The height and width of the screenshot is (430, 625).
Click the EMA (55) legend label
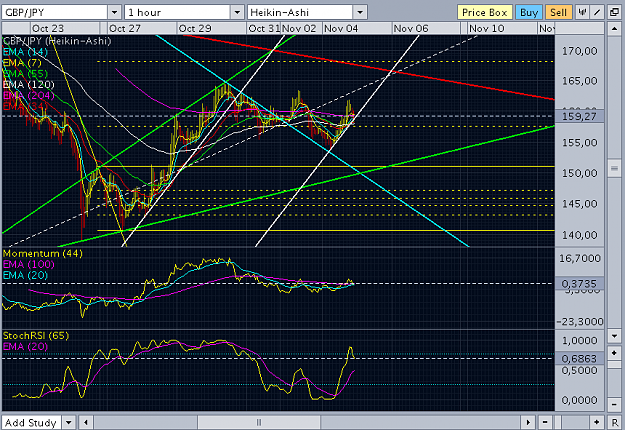(x=26, y=74)
